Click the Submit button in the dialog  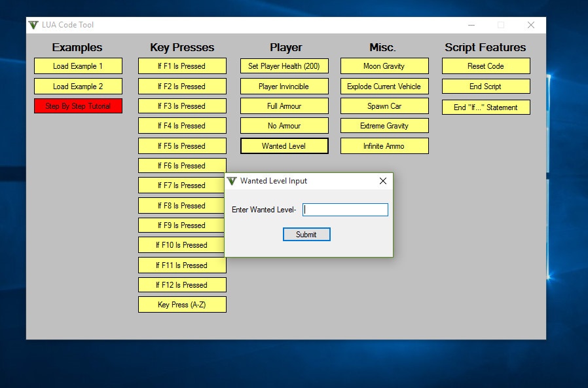(306, 235)
